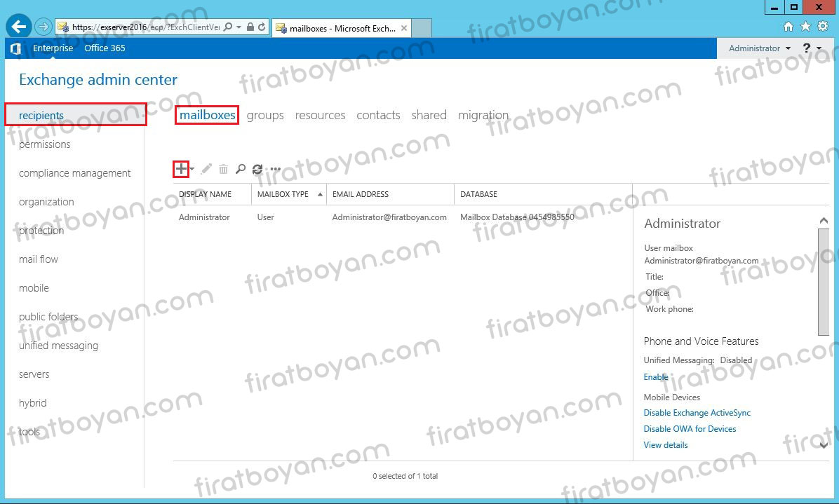This screenshot has height=504, width=839.
Task: Click the browser address bar URL field
Action: point(145,27)
